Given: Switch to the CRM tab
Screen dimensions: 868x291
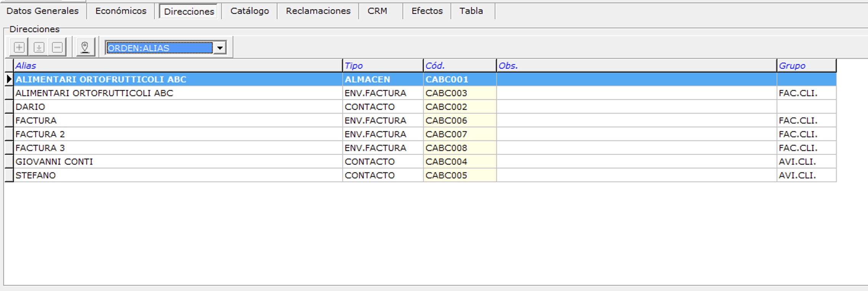Looking at the screenshot, I should [x=377, y=11].
